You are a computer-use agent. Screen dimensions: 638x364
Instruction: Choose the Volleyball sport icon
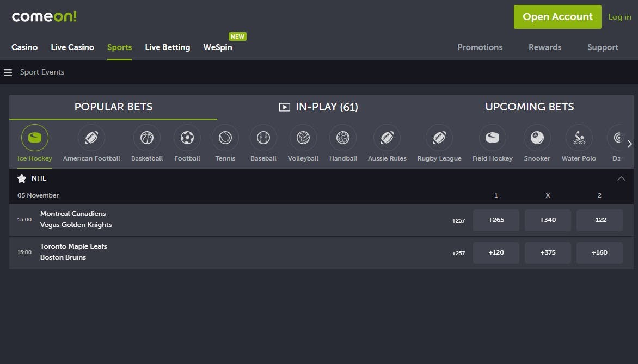coord(303,138)
